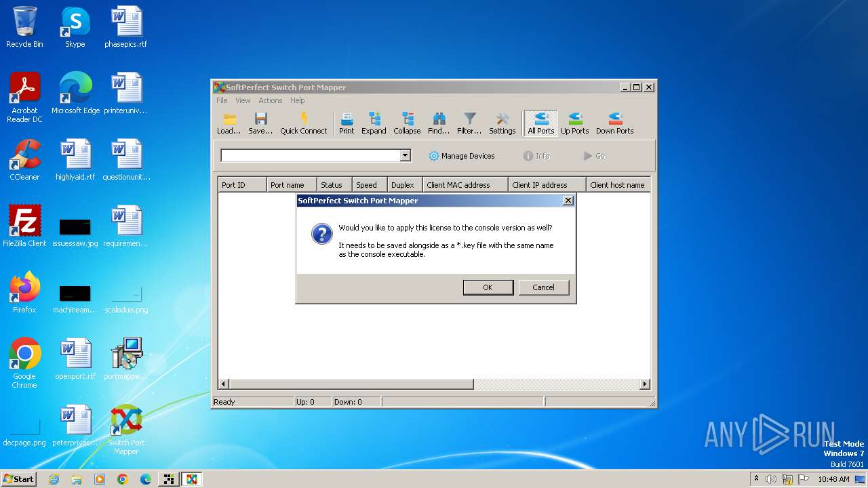
Task: Click the volume speaker tray icon
Action: pos(771,479)
